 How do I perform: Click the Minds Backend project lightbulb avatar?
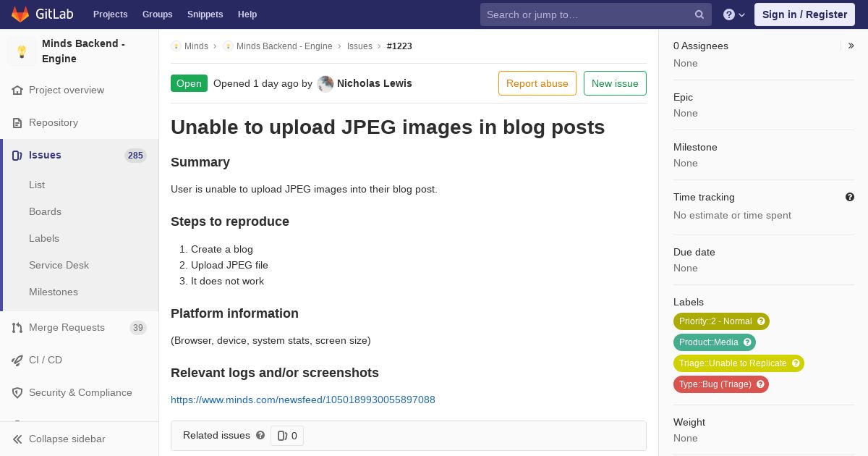(22, 51)
